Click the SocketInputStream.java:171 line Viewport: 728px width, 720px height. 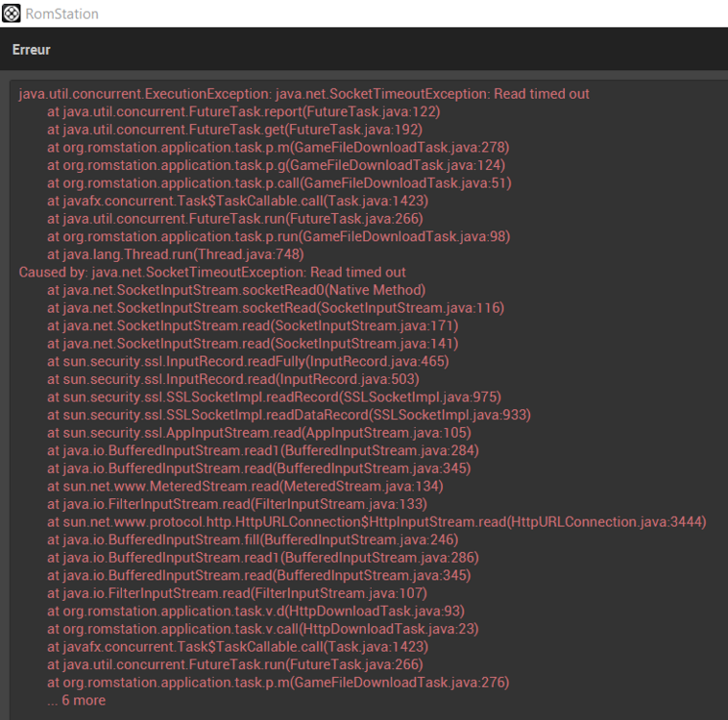tap(253, 325)
